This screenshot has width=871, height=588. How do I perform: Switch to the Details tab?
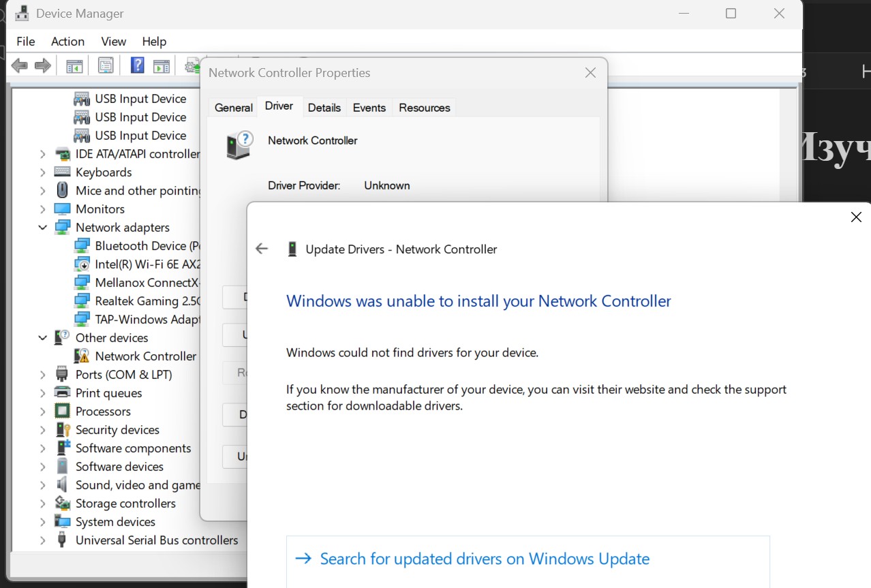[x=324, y=108]
